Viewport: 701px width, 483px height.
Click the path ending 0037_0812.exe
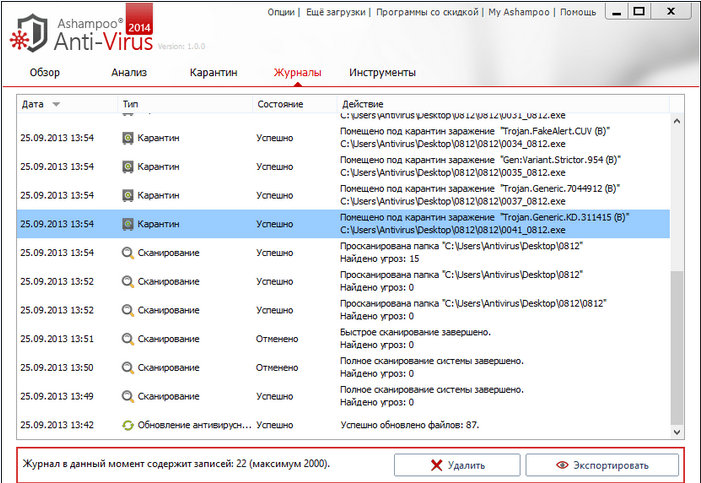tap(452, 202)
